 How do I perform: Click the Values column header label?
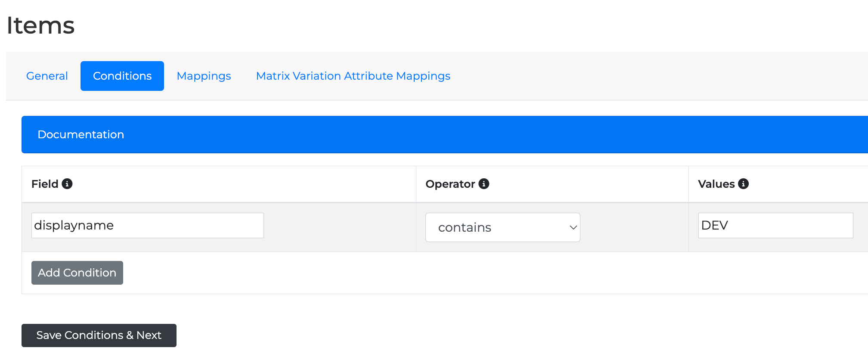coord(716,184)
